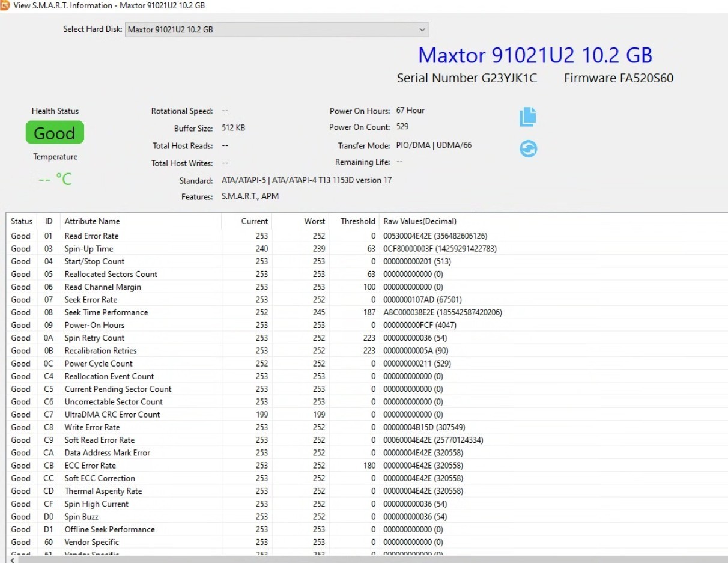728x563 pixels.
Task: Click the Serial Number G23YJK1C text
Action: [467, 78]
